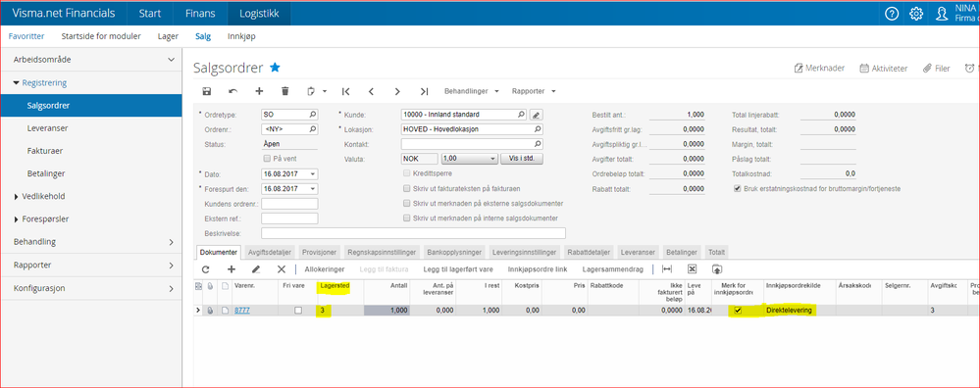Click the Innkjøpsordre link button
The width and height of the screenshot is (980, 388).
(538, 269)
